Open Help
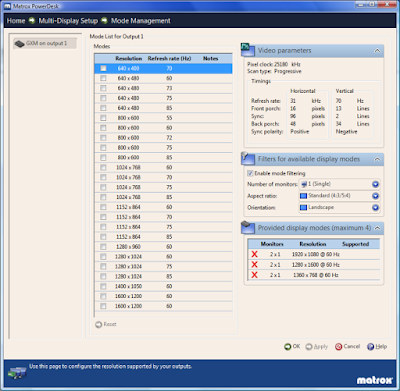Screen dimensions: 400x391 [x=377, y=347]
